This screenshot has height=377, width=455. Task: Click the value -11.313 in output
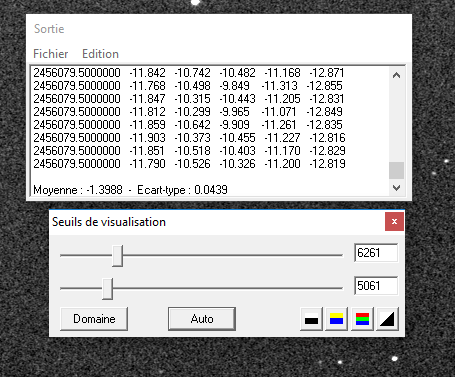[x=279, y=86]
